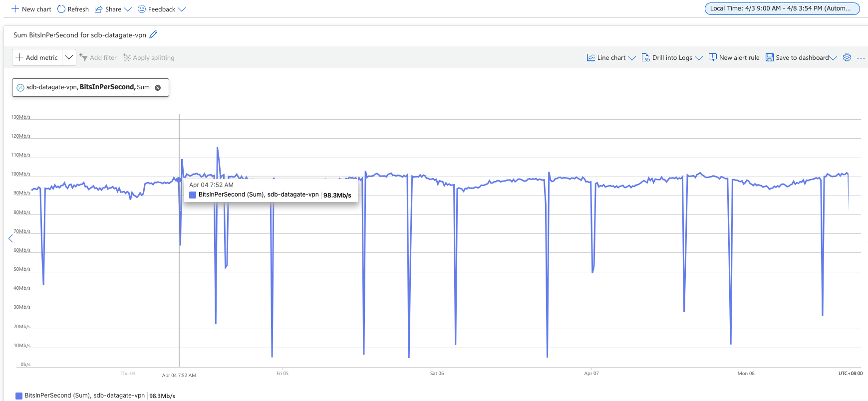
Task: Open chart settings gear icon
Action: 847,57
